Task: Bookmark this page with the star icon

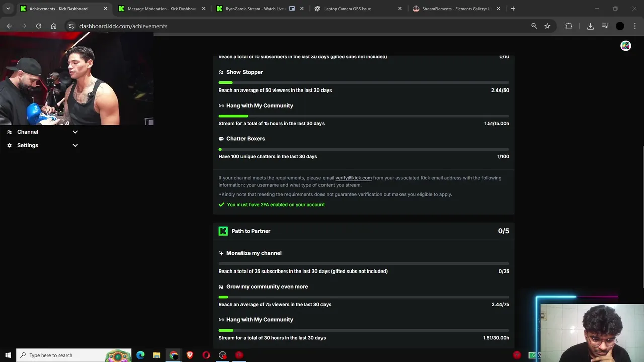Action: (x=547, y=26)
